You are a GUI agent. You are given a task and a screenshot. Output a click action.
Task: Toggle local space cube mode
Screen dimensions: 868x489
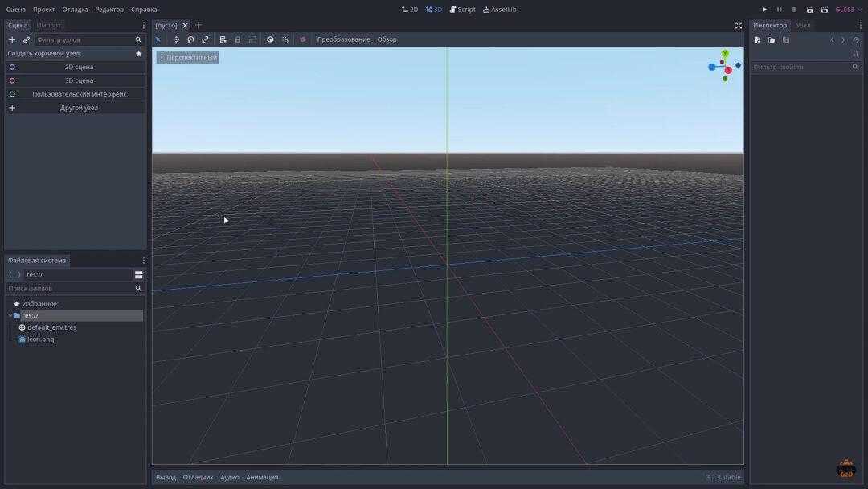[270, 39]
